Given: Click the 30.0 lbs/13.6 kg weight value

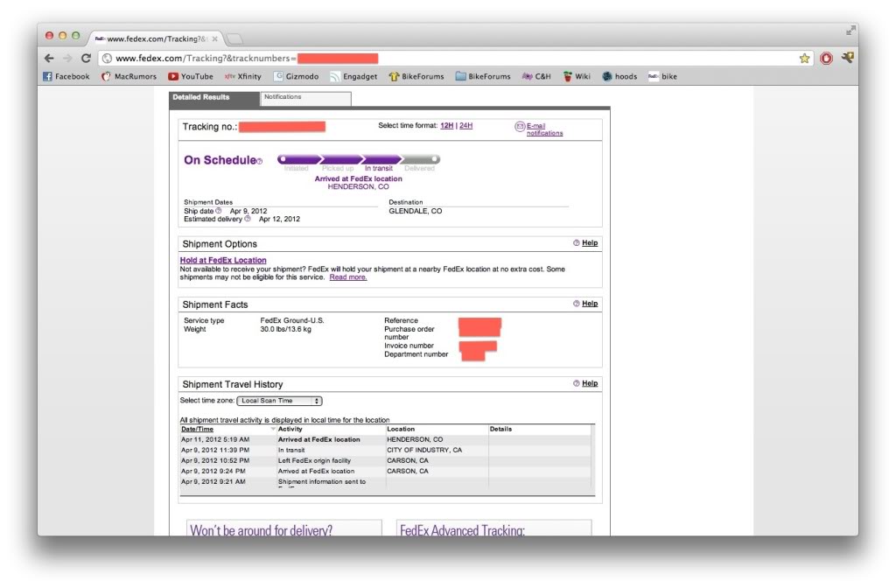Looking at the screenshot, I should pos(286,329).
